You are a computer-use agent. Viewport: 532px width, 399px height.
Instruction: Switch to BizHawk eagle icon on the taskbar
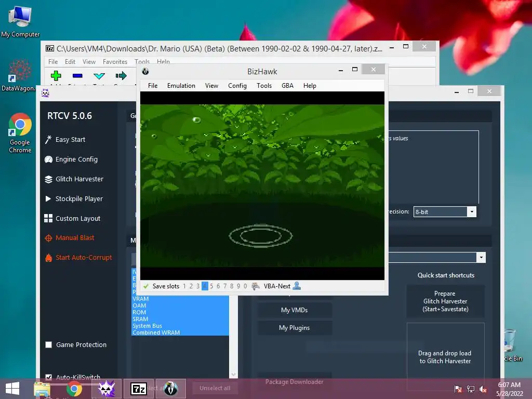170,389
